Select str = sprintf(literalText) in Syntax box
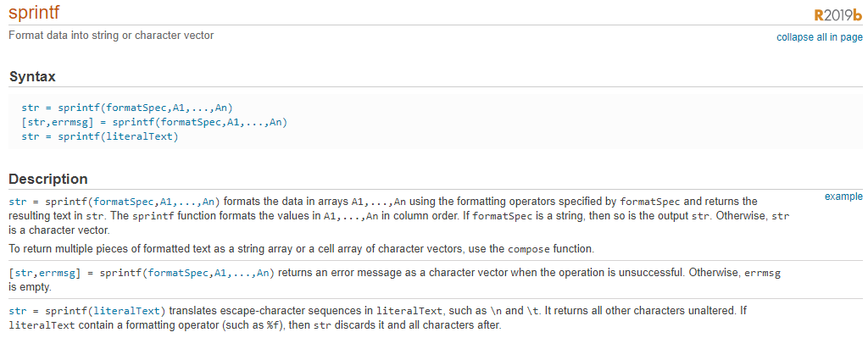The height and width of the screenshot is (338, 868). click(100, 136)
